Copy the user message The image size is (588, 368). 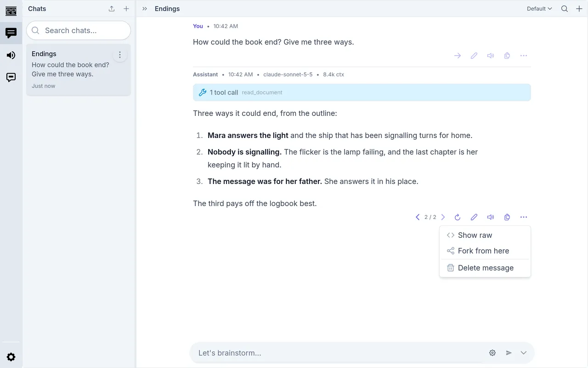507,56
